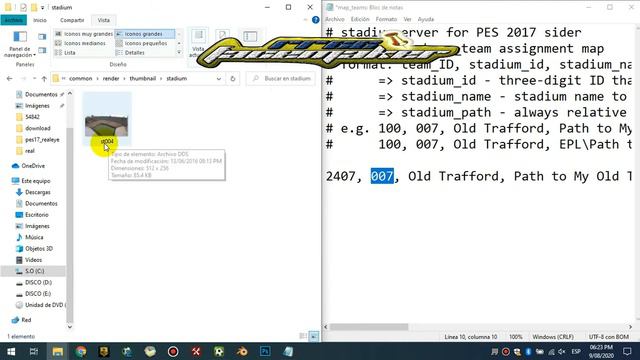Open Task View on the taskbar
This screenshot has height=360, width=640.
click(34, 351)
